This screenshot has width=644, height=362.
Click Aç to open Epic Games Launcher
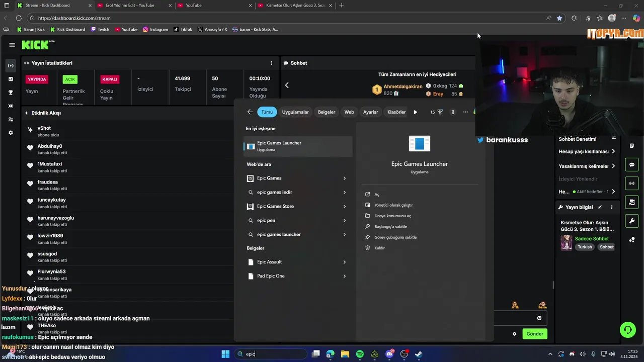[377, 194]
